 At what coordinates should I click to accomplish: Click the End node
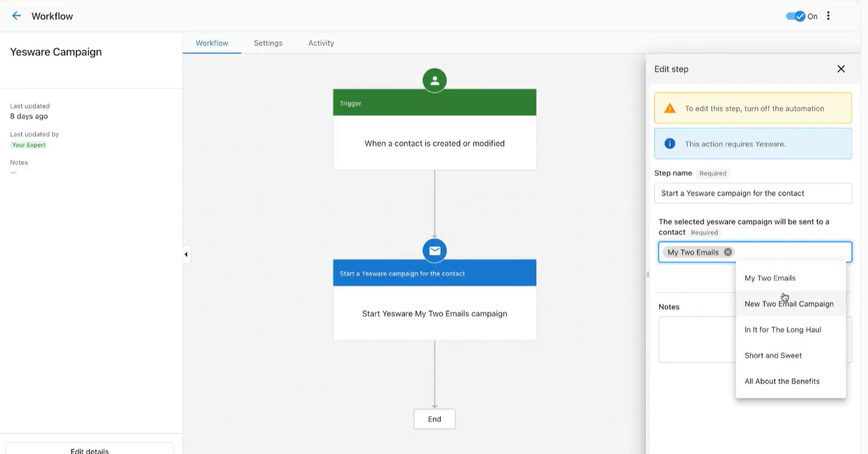(x=435, y=419)
